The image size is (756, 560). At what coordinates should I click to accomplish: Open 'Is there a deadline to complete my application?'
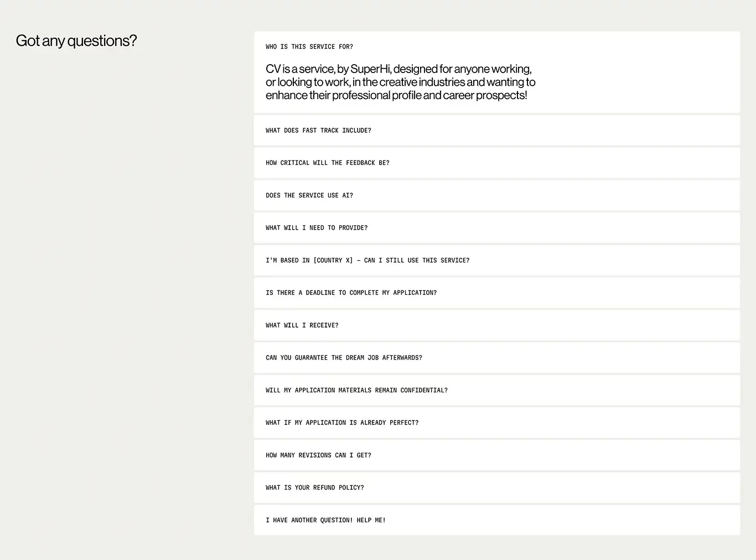(497, 293)
